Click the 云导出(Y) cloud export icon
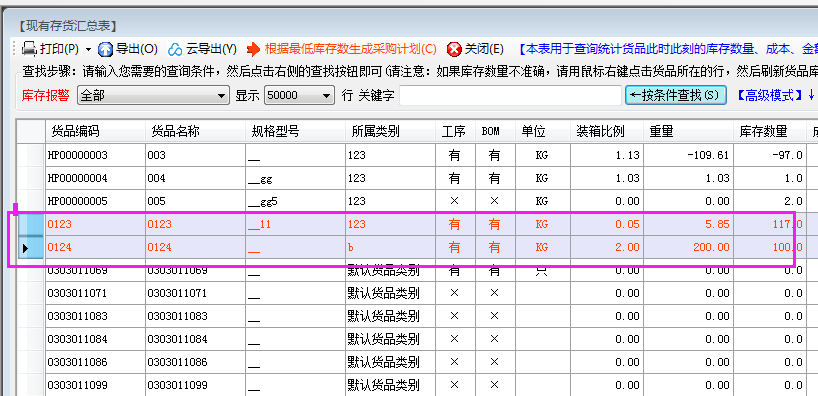This screenshot has height=396, width=818. [x=175, y=50]
